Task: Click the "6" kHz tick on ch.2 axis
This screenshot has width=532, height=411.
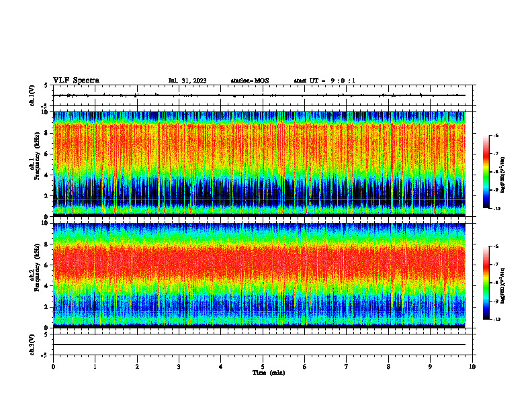Action: click(47, 265)
